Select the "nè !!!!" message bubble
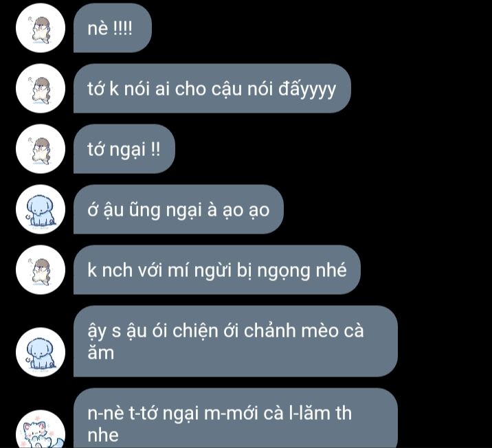This screenshot has height=448, width=492. point(113,28)
